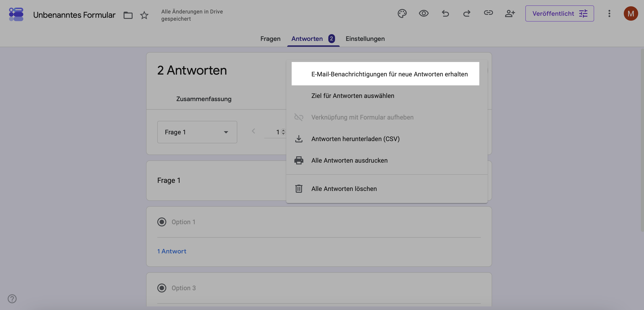Undo the last change
This screenshot has width=644, height=310.
pos(445,13)
